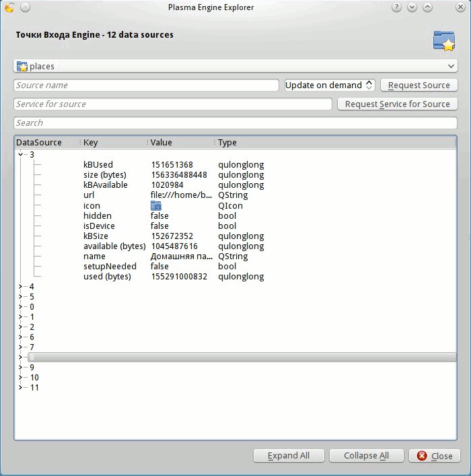Select the setupNeeded key row
This screenshot has width=471, height=476.
point(110,267)
